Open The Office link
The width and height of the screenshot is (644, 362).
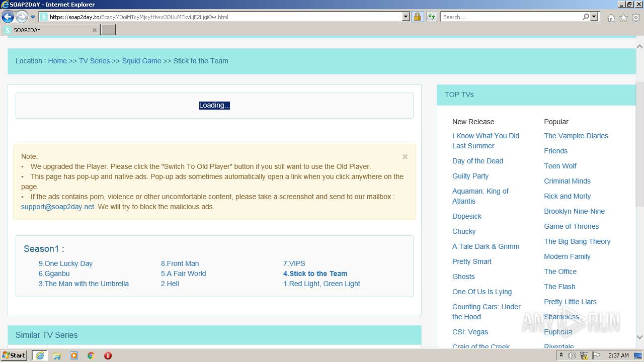coord(560,271)
